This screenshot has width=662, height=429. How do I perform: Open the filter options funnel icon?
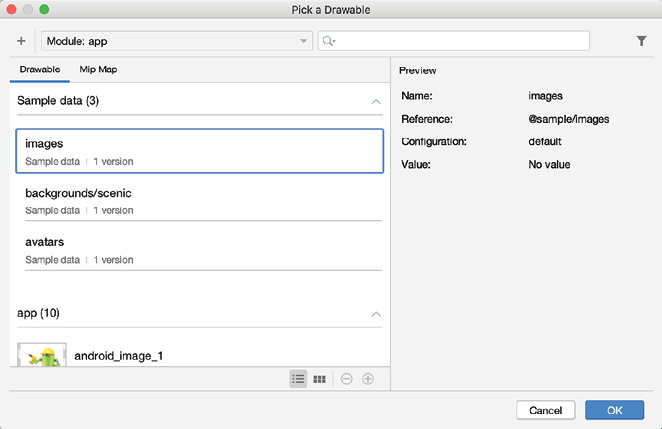click(x=641, y=41)
